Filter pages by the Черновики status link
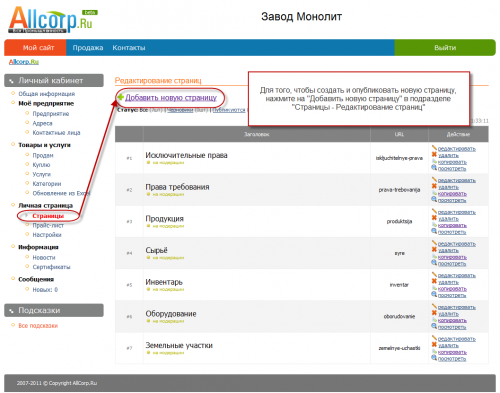 pos(180,110)
